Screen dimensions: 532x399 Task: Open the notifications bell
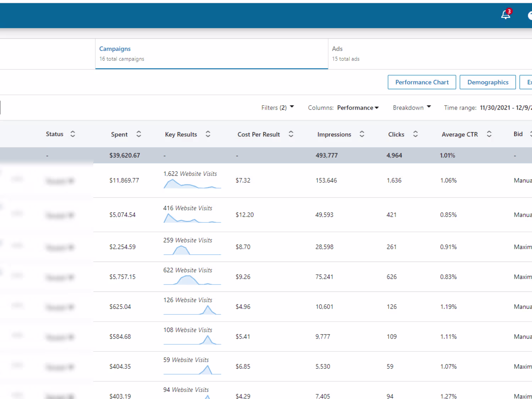click(506, 15)
